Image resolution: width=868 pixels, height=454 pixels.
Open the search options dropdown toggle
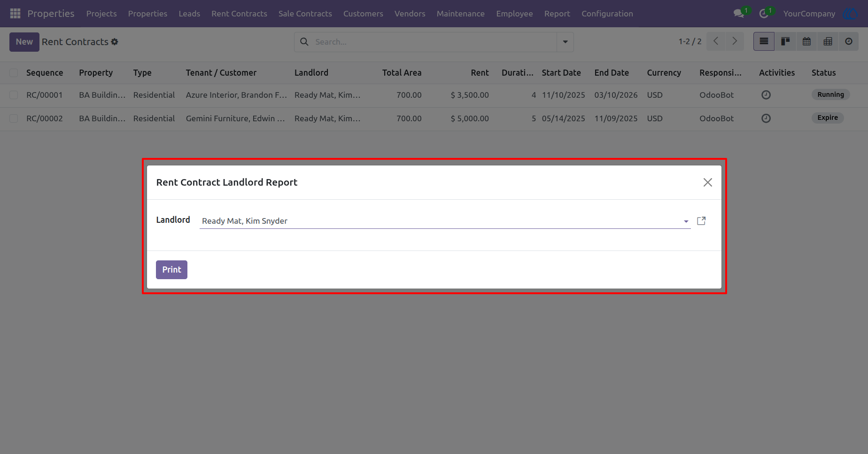click(565, 42)
